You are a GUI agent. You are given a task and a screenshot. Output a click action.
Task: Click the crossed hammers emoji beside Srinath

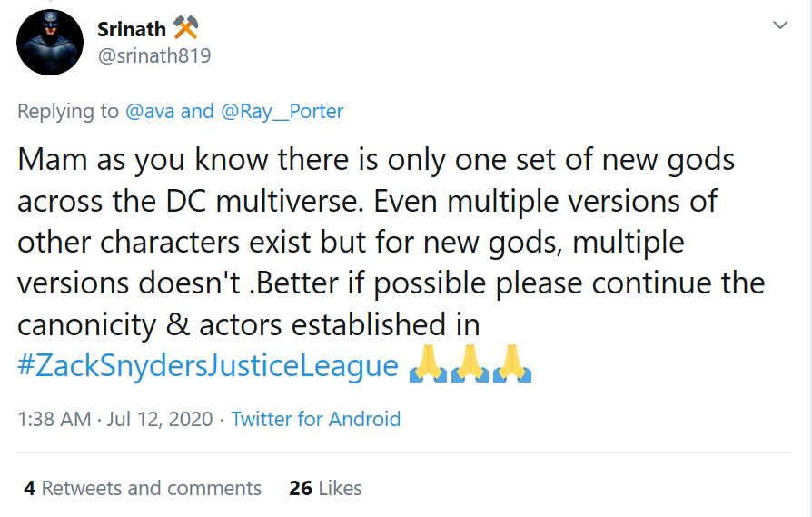tap(185, 29)
